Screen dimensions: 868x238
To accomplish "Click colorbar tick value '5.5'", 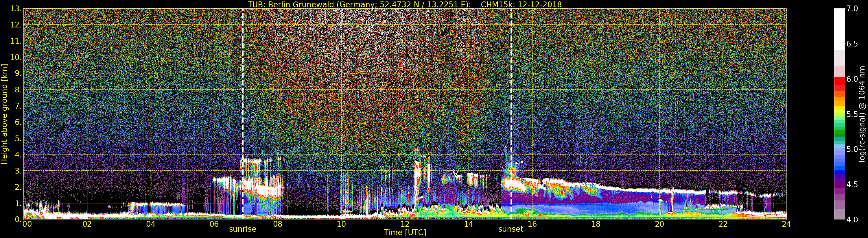I will click(852, 114).
